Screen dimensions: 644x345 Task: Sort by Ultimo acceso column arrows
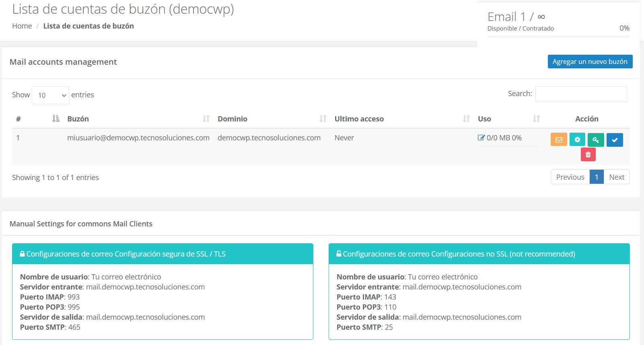[466, 119]
